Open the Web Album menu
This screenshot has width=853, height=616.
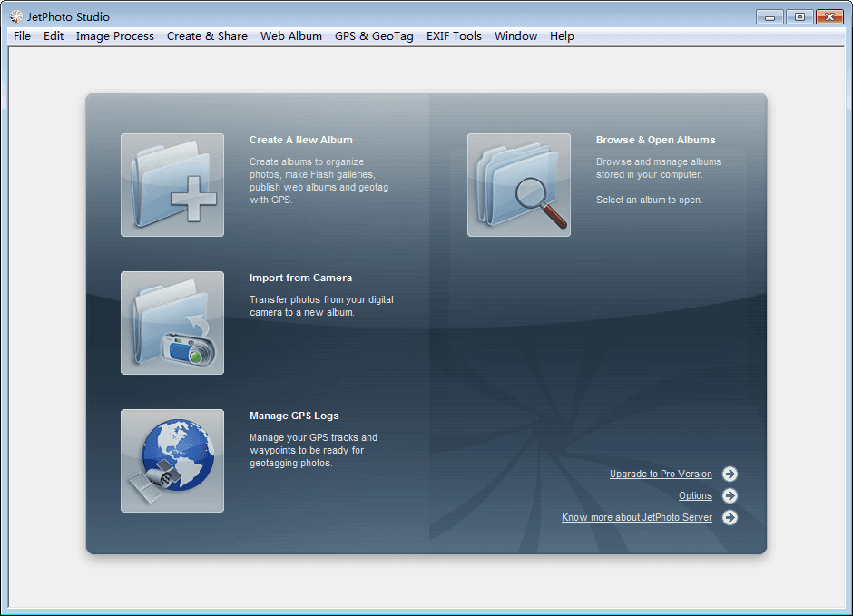291,36
